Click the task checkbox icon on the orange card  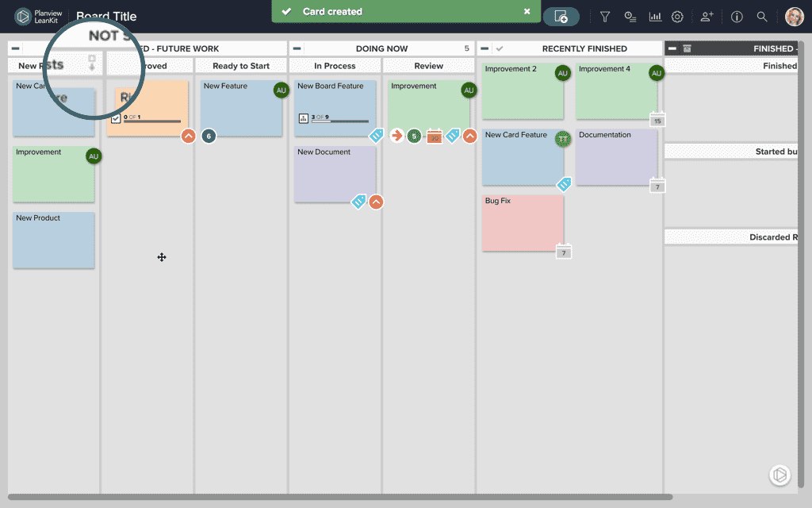pyautogui.click(x=116, y=118)
